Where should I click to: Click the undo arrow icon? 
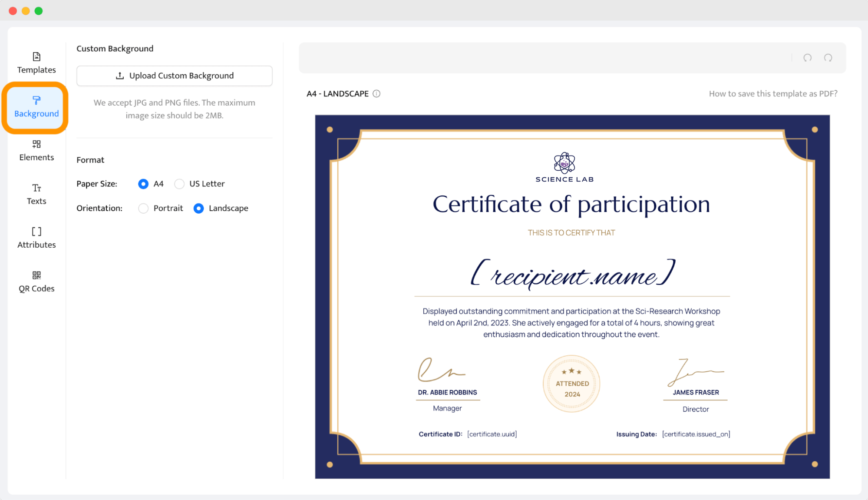point(807,58)
